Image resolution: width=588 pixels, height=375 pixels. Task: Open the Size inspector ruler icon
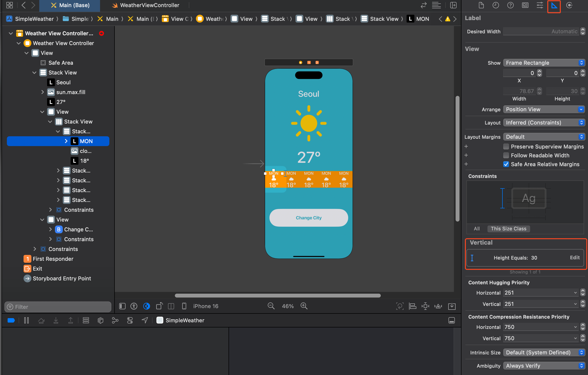pyautogui.click(x=554, y=5)
